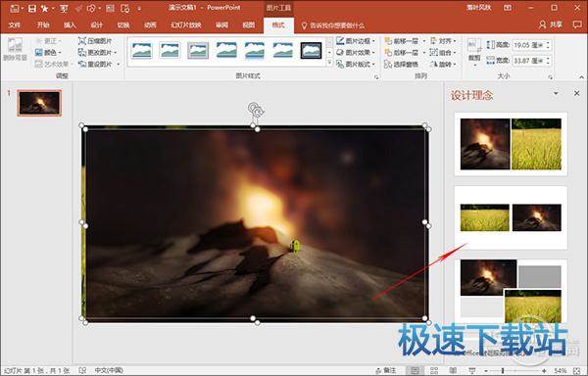Open the Group (组合) dropdown
Image resolution: width=588 pixels, height=376 pixels.
tap(443, 53)
